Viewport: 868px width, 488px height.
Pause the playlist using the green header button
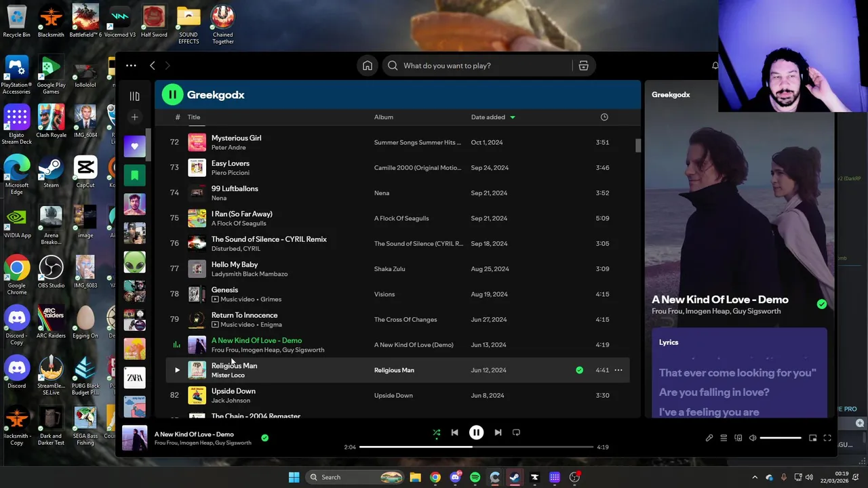(x=172, y=95)
